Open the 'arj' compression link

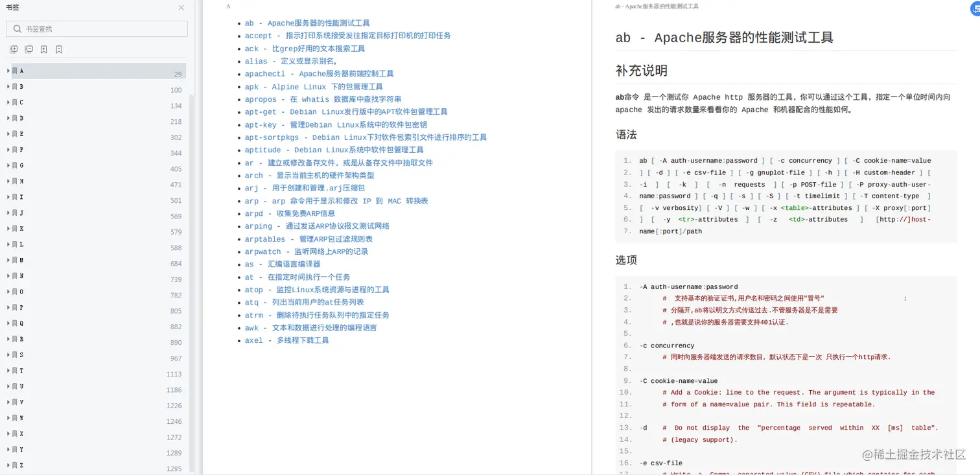coord(305,188)
